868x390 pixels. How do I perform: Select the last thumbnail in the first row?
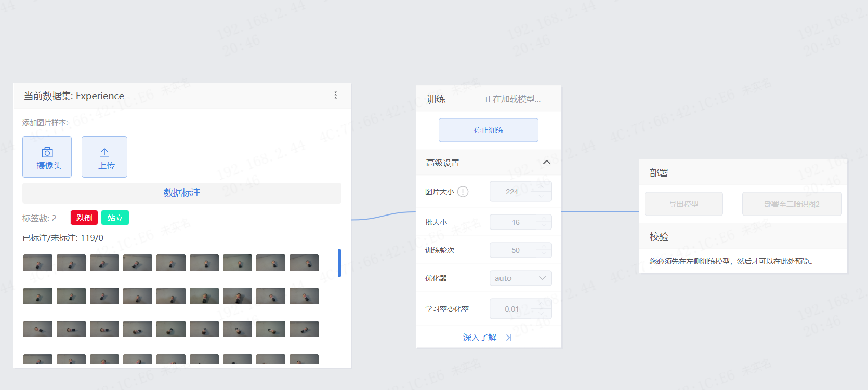pos(304,263)
